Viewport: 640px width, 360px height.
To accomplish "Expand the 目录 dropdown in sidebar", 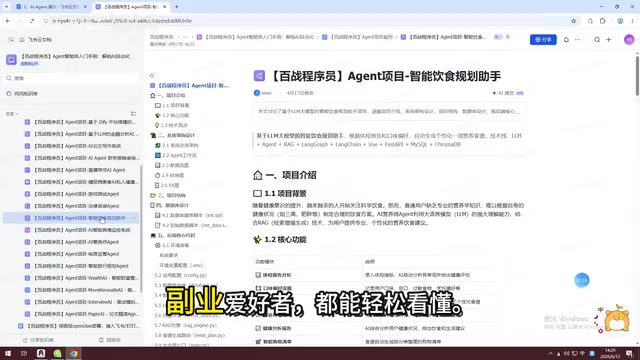I will pos(12,114).
